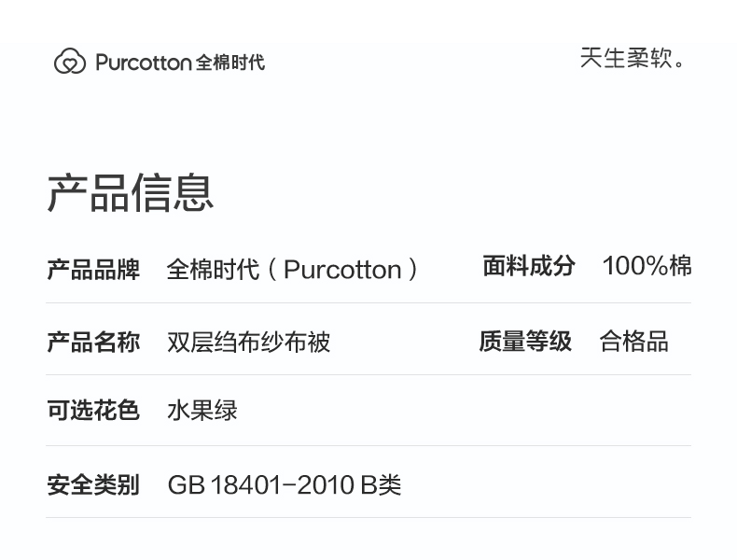
Task: Click the Purcotton wordmark in the header
Action: coord(144,63)
